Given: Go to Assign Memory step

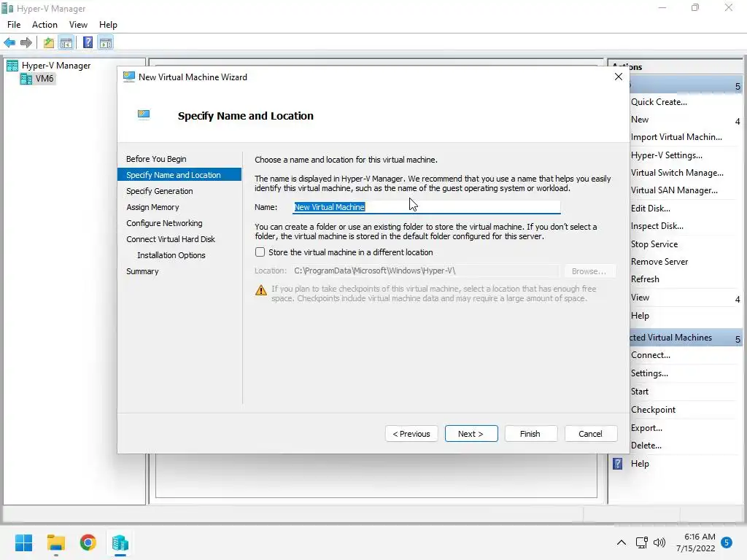Looking at the screenshot, I should pyautogui.click(x=152, y=207).
